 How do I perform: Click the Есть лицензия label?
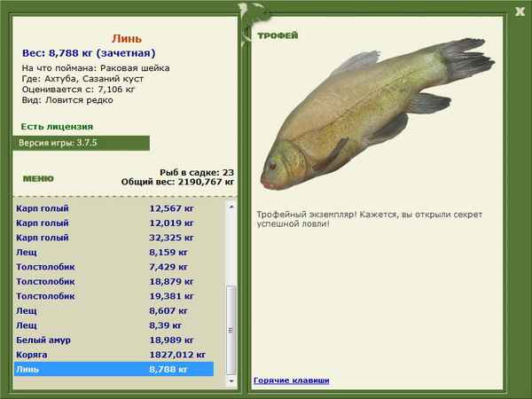point(57,127)
